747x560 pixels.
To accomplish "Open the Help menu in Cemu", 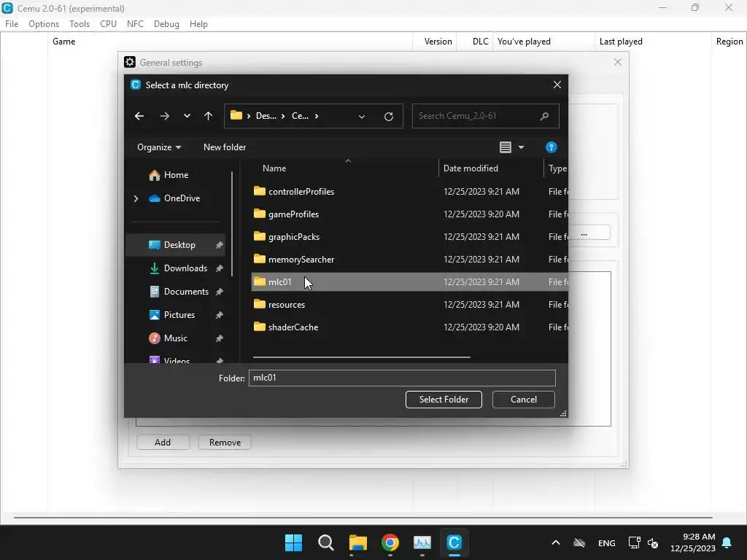I will click(x=198, y=24).
